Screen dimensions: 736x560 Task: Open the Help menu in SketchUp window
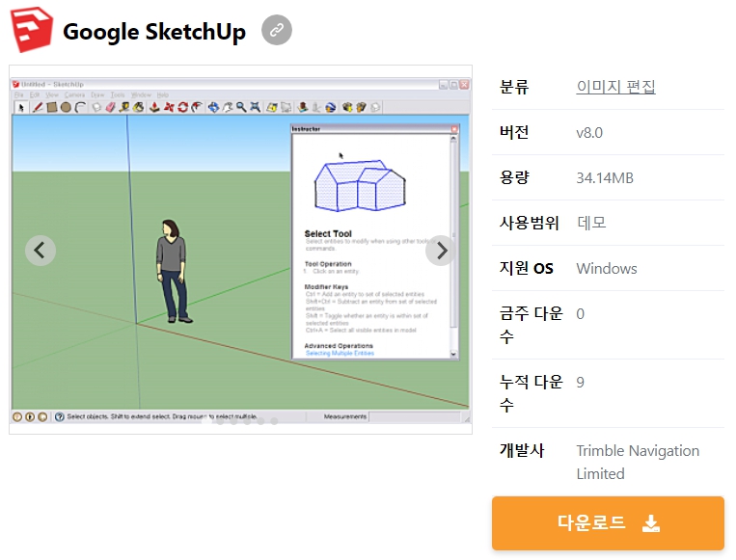tap(163, 94)
